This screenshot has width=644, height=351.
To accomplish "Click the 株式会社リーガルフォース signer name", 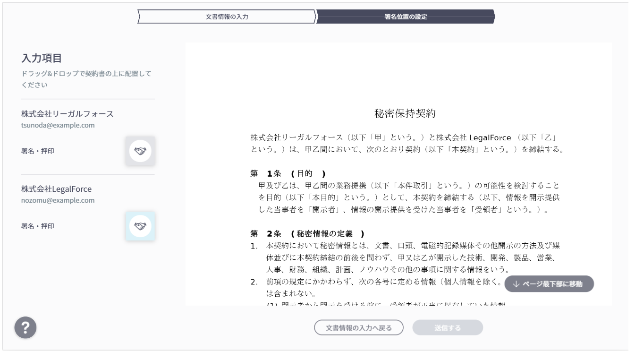I will [x=68, y=114].
